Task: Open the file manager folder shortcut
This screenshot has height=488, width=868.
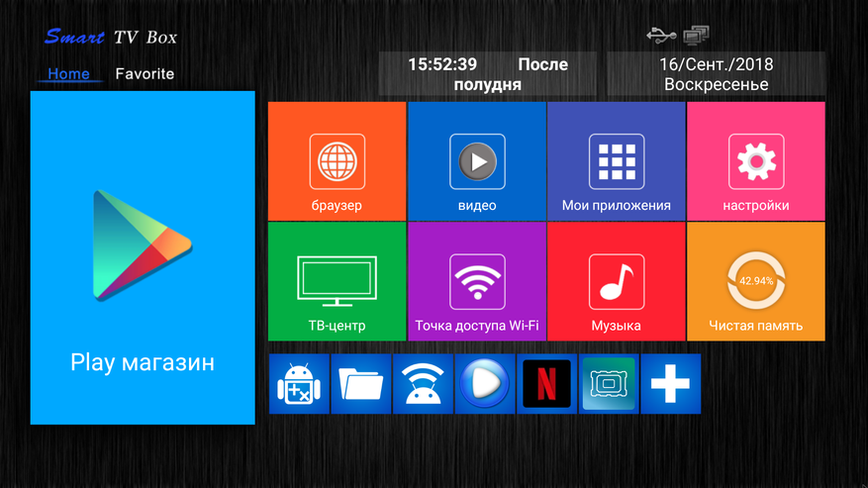Action: [361, 384]
